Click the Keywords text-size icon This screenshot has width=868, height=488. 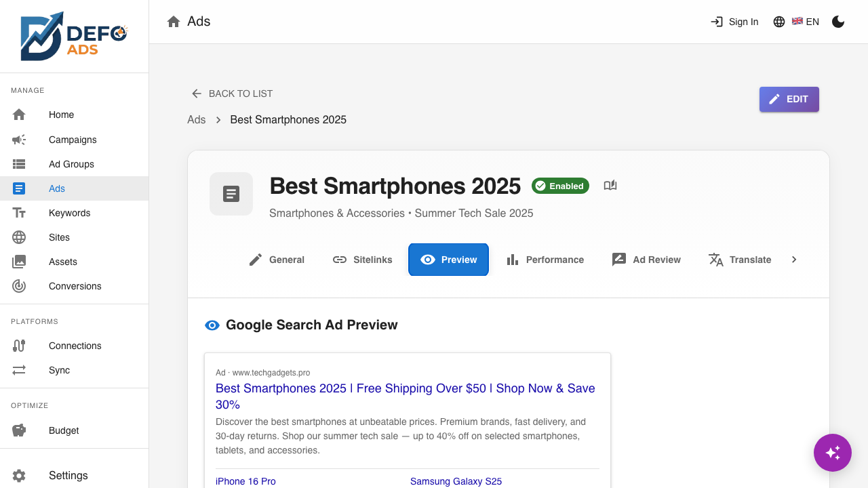click(x=19, y=213)
